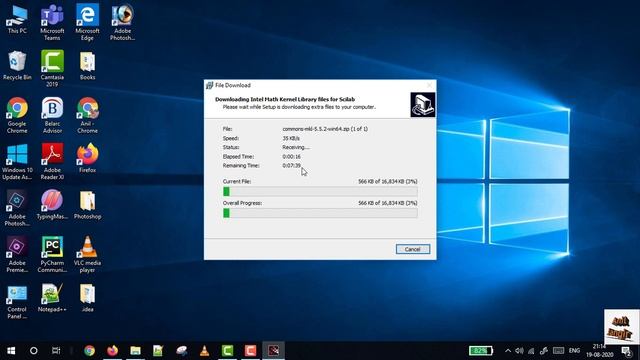Screen dimensions: 640x360
Task: Click the 82% battery indicator
Action: click(480, 351)
